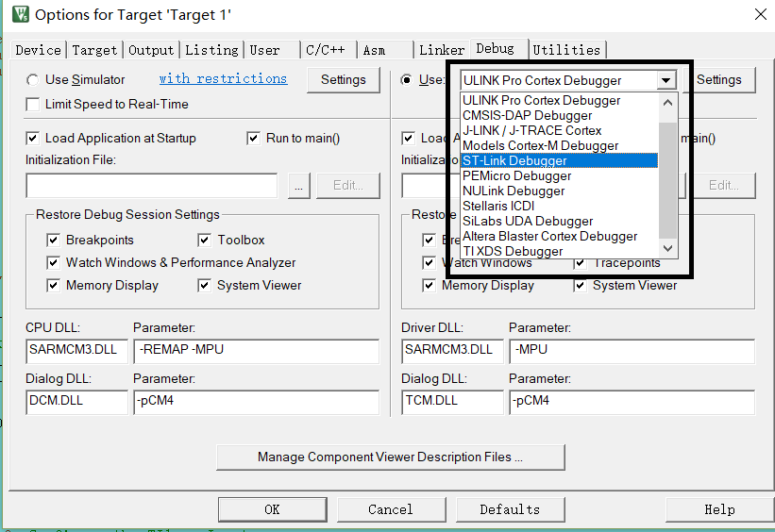The image size is (775, 532).
Task: Toggle hardware-side Load Application checkbox
Action: [408, 138]
